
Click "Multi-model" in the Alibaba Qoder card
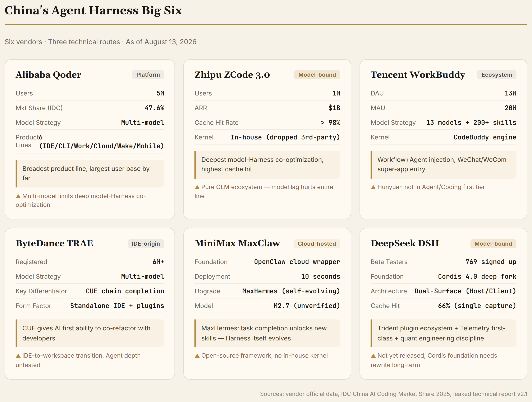(x=143, y=123)
